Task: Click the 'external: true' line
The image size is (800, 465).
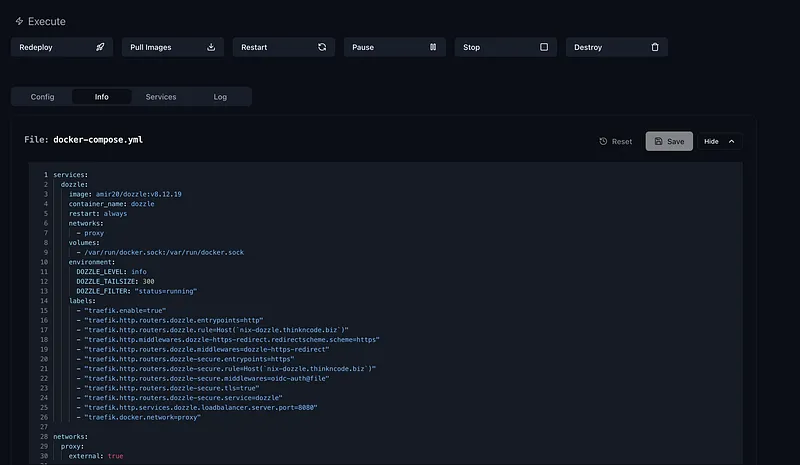Action: [x=96, y=456]
